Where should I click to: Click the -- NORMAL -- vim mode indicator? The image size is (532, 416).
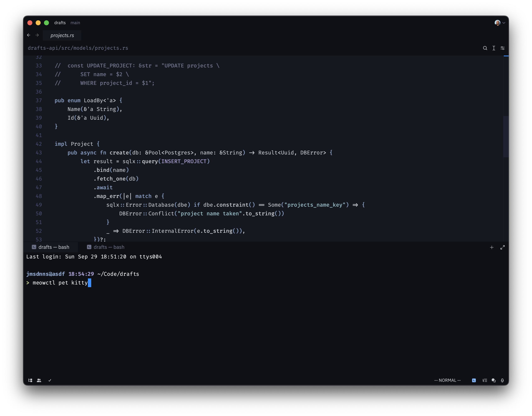click(447, 380)
